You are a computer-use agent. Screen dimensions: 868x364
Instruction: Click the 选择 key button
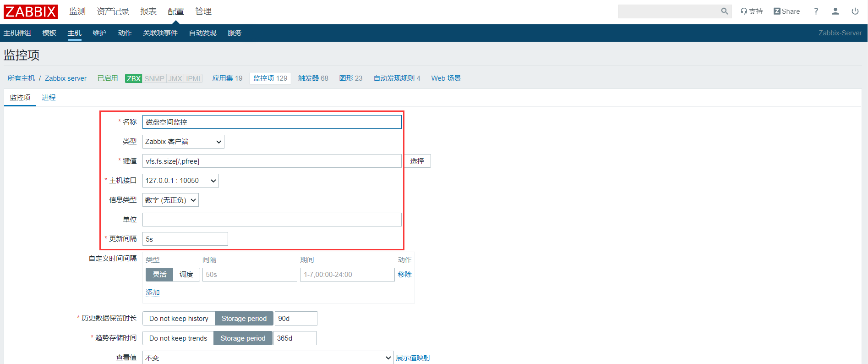tap(417, 161)
